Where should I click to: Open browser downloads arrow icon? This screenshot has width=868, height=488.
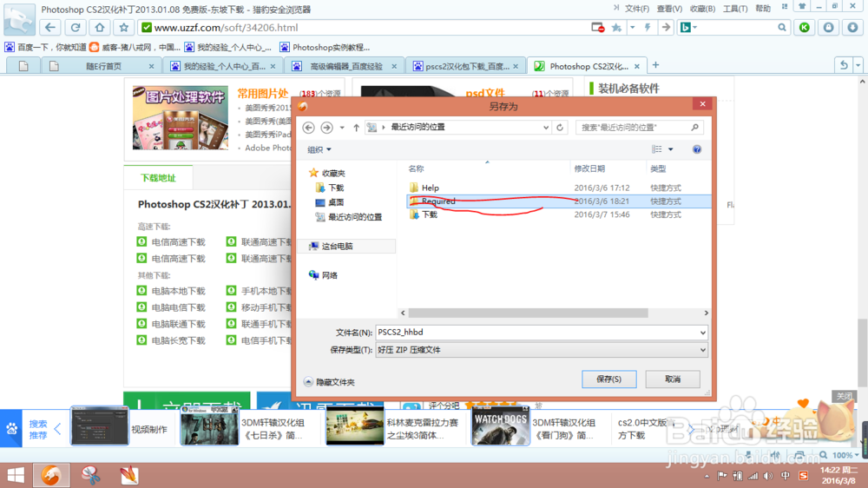(x=852, y=27)
